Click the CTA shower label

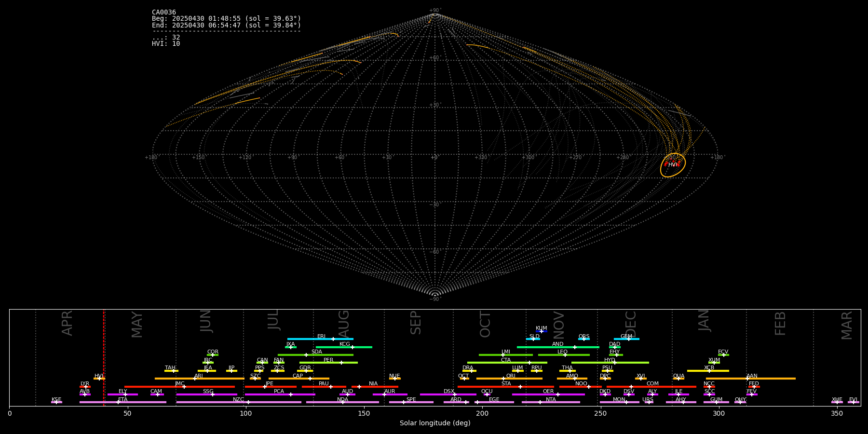[506, 360]
